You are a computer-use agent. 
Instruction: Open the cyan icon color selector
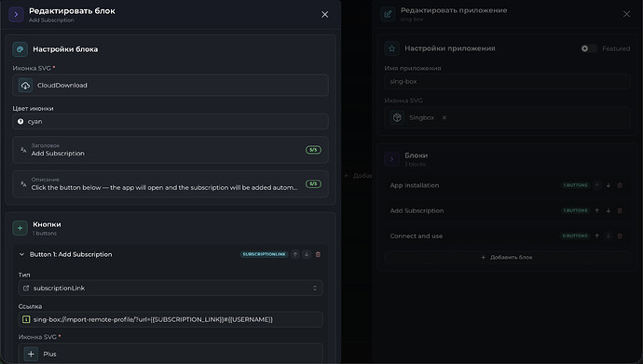click(171, 122)
